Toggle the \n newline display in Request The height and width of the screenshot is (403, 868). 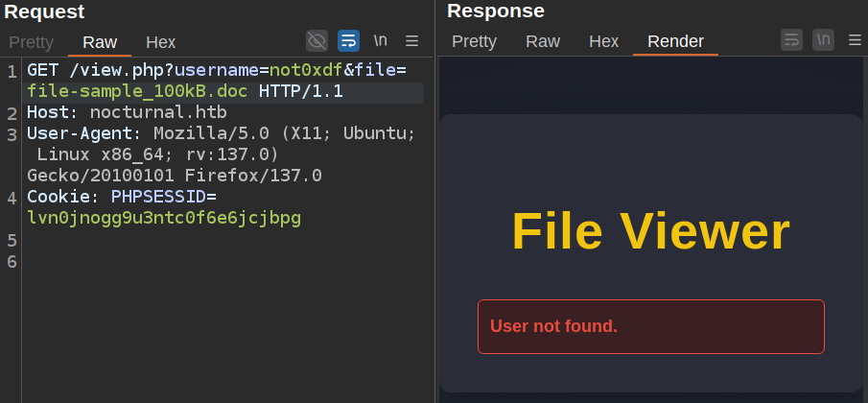[381, 40]
